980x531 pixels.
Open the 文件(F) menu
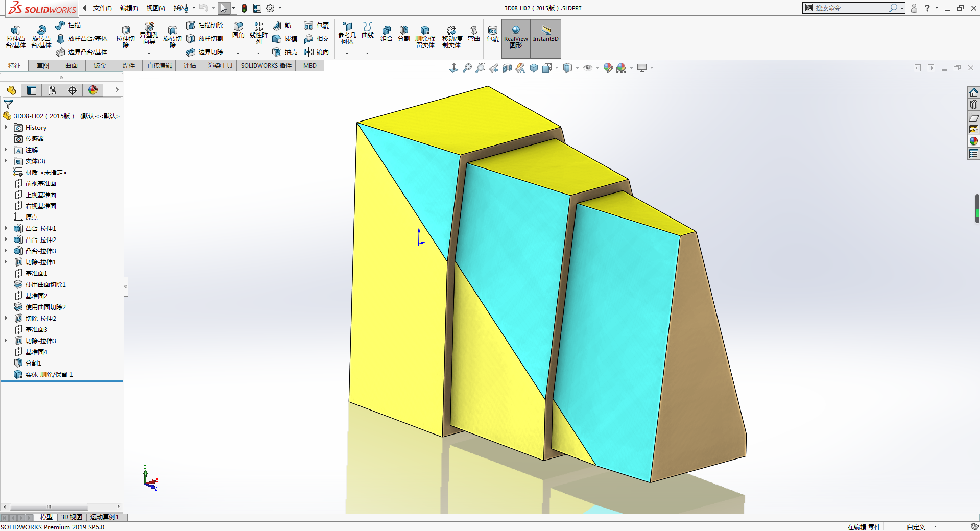pos(102,8)
